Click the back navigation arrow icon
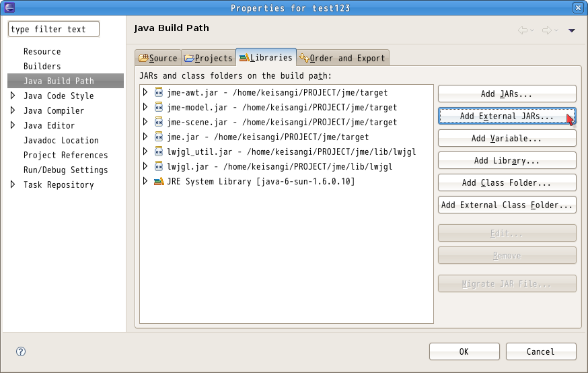 523,30
